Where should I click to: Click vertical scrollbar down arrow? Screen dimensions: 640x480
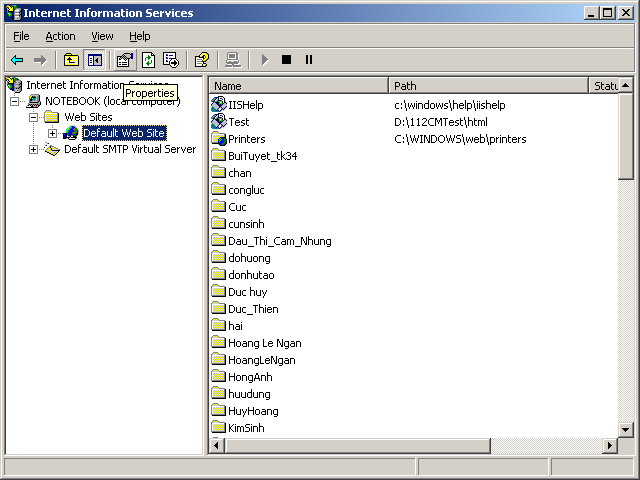[x=626, y=429]
